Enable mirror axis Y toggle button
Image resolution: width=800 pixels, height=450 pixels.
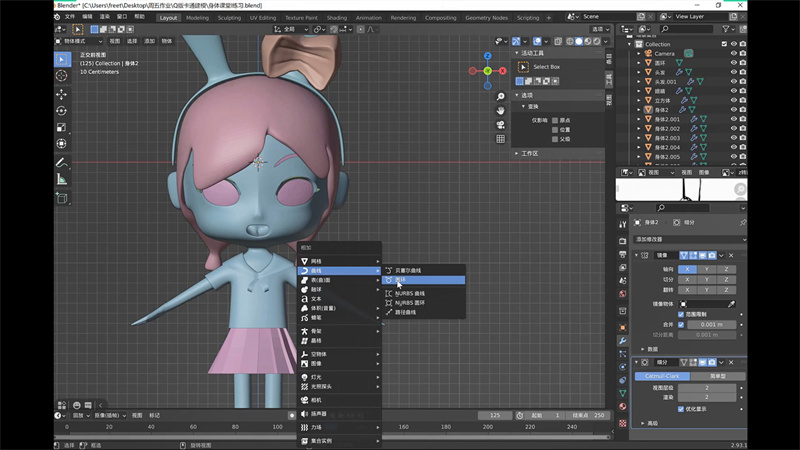coord(707,269)
